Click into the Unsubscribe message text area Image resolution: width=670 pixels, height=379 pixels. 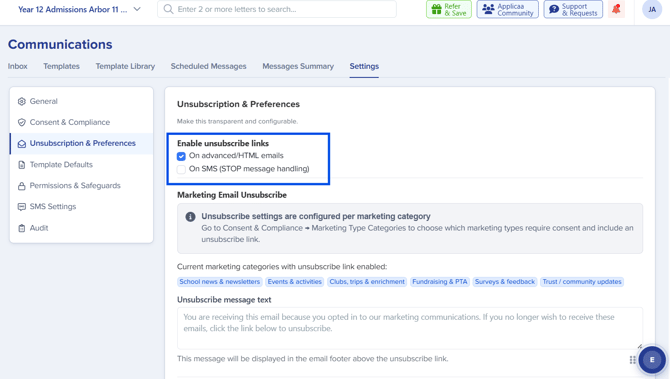(410, 328)
